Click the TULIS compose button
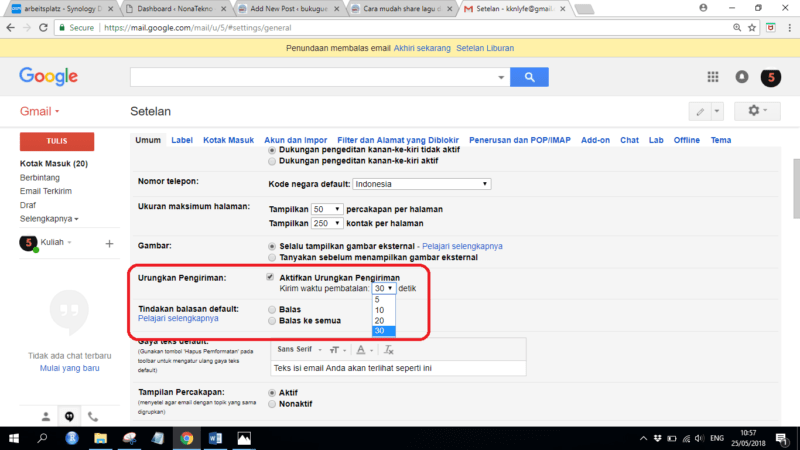 coord(57,141)
